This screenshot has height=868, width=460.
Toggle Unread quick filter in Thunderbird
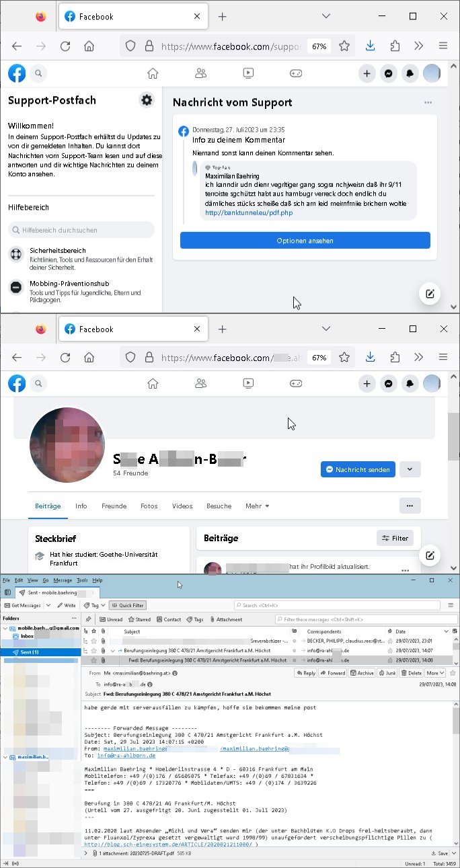[110, 619]
